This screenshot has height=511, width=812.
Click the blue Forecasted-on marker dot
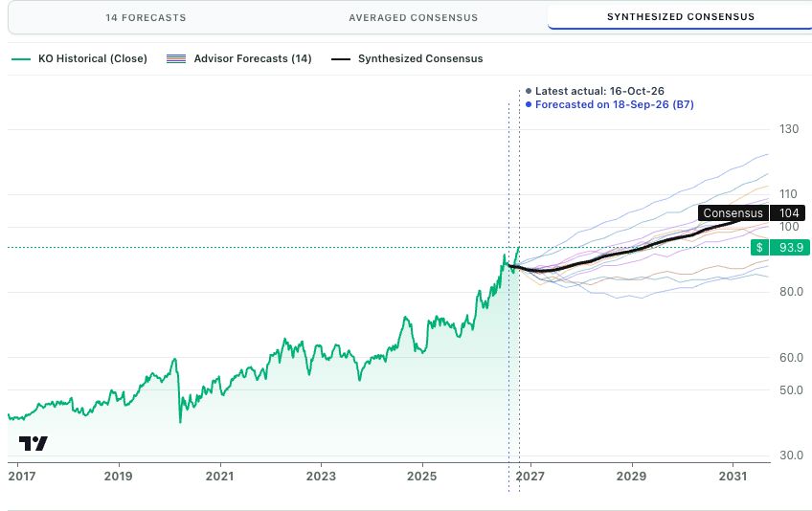(x=529, y=104)
